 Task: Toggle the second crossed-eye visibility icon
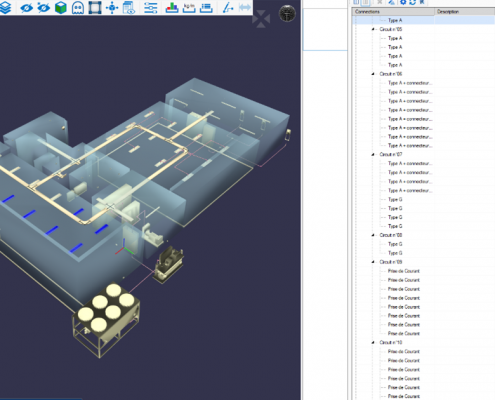44,8
